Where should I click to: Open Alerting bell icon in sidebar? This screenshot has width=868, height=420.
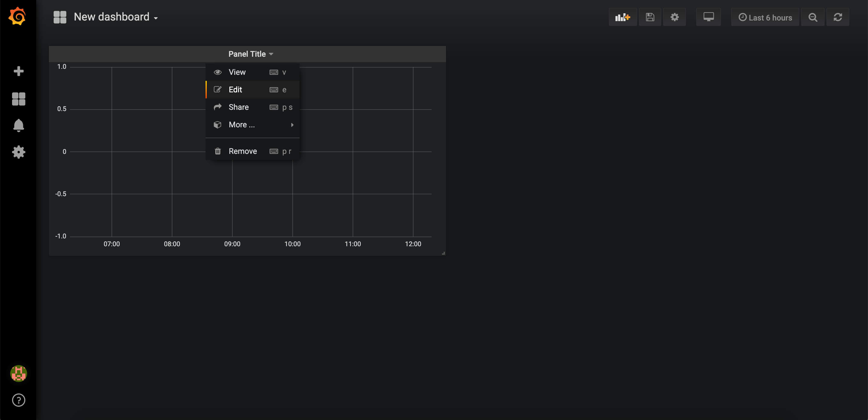click(x=18, y=125)
